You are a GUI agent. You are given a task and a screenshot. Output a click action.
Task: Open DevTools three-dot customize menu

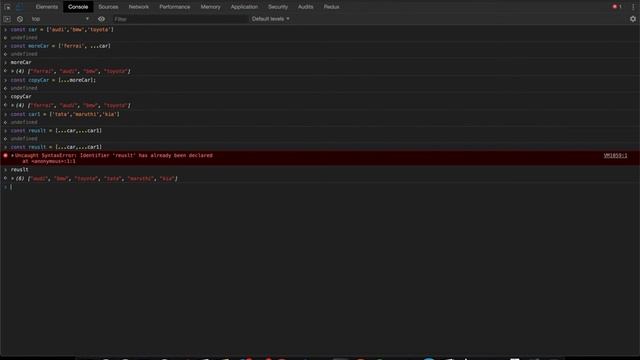633,7
